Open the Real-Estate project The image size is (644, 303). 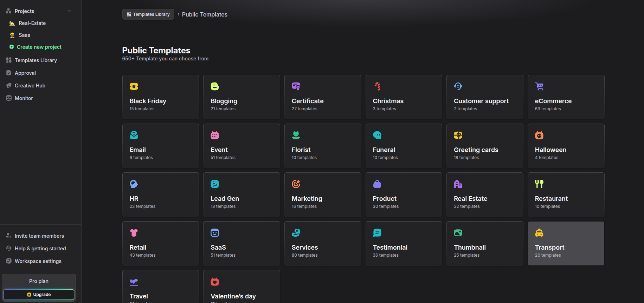32,23
